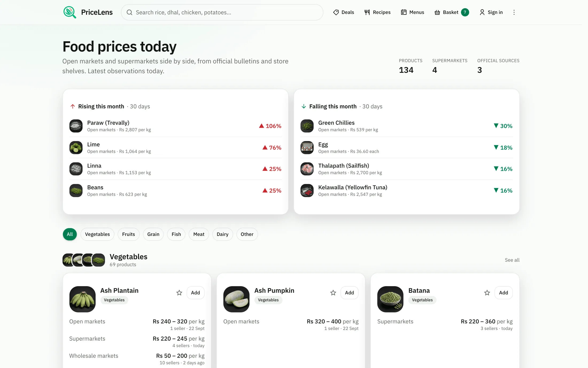This screenshot has height=368, width=588.
Task: Select the Vegetables category filter chip
Action: [97, 234]
